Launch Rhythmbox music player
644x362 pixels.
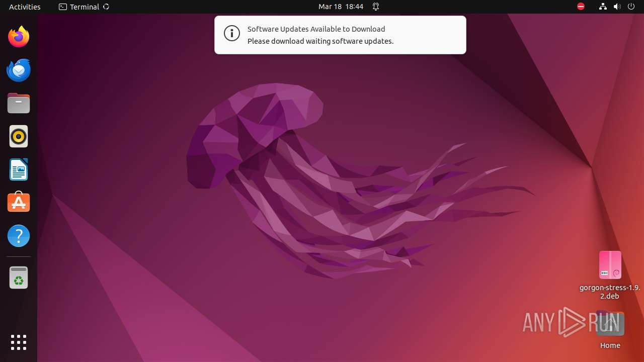(19, 136)
